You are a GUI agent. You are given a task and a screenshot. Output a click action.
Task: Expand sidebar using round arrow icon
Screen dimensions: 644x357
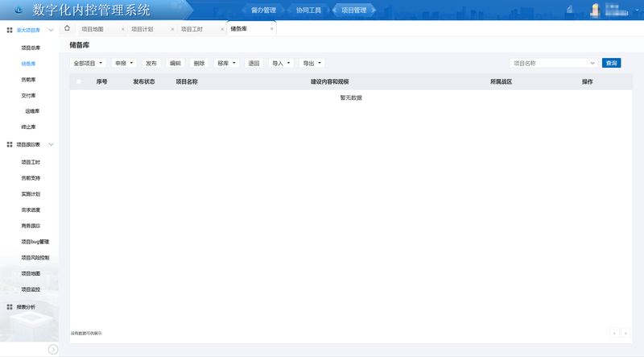[x=53, y=349]
